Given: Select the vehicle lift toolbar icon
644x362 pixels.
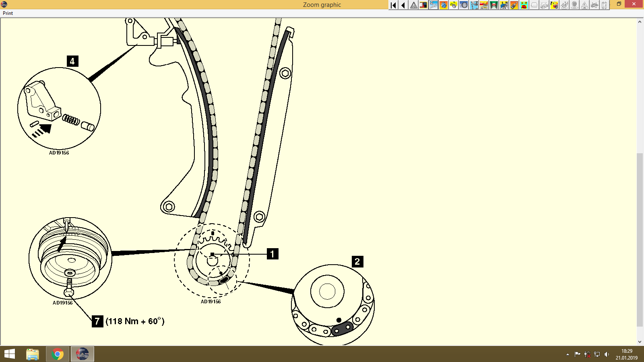Looking at the screenshot, I should [x=493, y=5].
